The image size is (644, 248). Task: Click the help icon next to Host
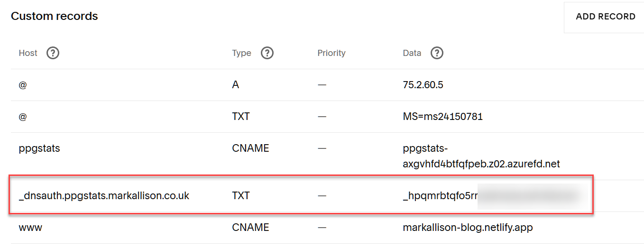pyautogui.click(x=53, y=53)
